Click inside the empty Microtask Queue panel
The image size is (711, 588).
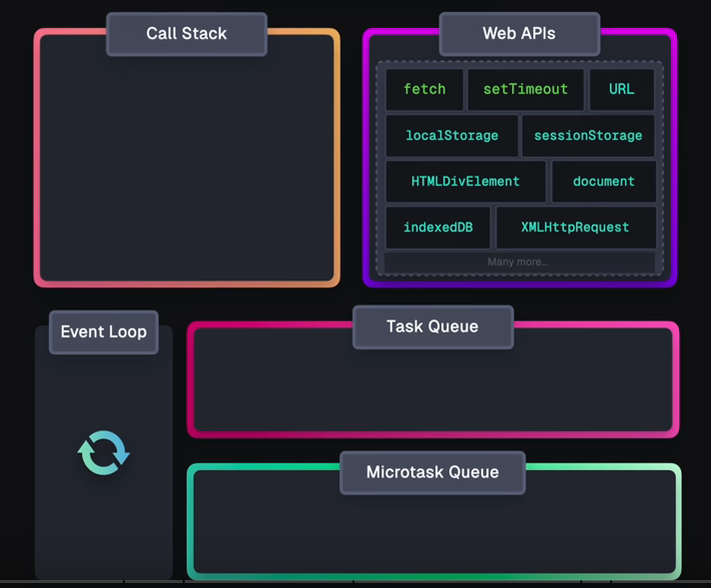[x=432, y=534]
